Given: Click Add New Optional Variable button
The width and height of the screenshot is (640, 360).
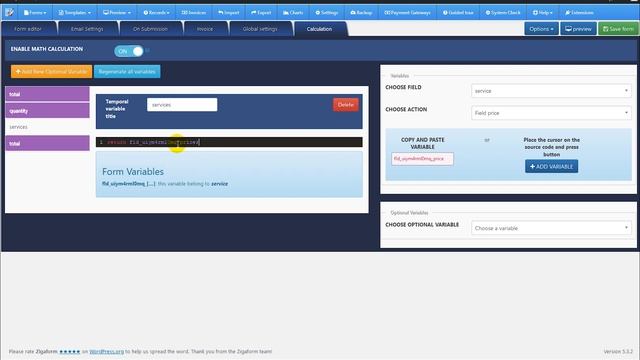Looking at the screenshot, I should click(x=51, y=71).
